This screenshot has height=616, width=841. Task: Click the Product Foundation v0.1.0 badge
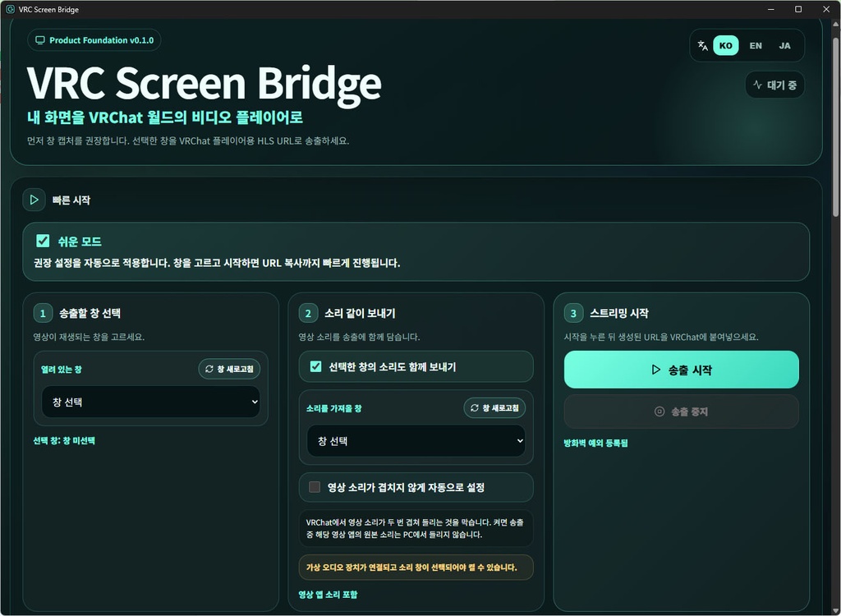pos(94,40)
